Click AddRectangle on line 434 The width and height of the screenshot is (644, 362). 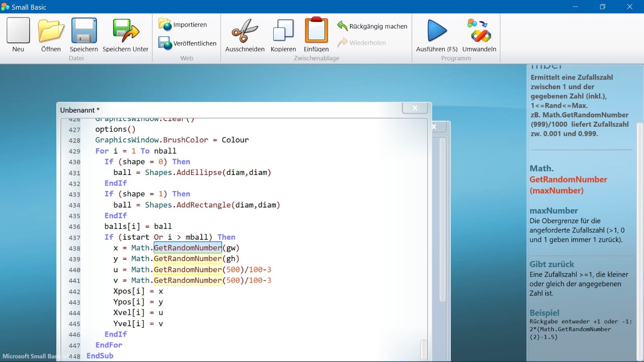click(204, 205)
